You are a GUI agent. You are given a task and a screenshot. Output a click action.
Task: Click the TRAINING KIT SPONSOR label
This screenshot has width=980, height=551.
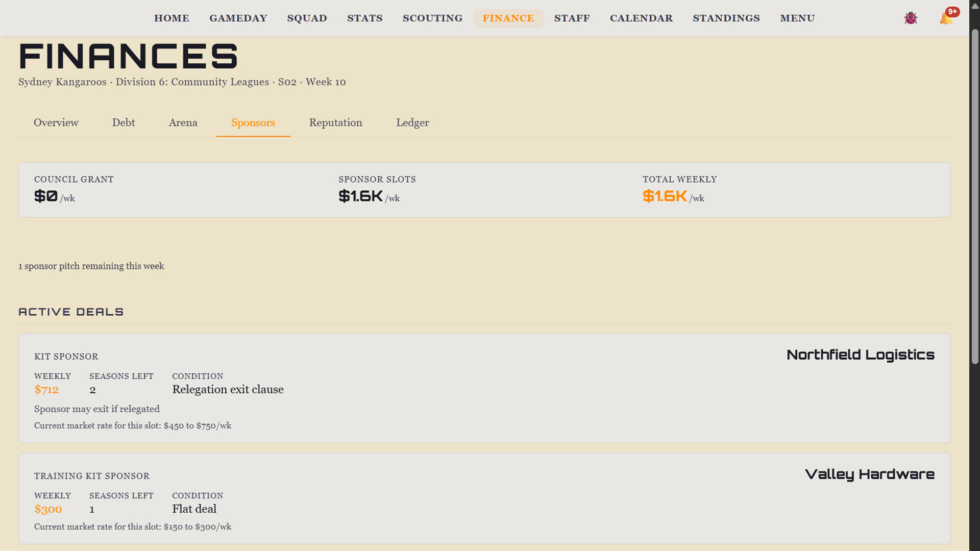[x=92, y=476]
